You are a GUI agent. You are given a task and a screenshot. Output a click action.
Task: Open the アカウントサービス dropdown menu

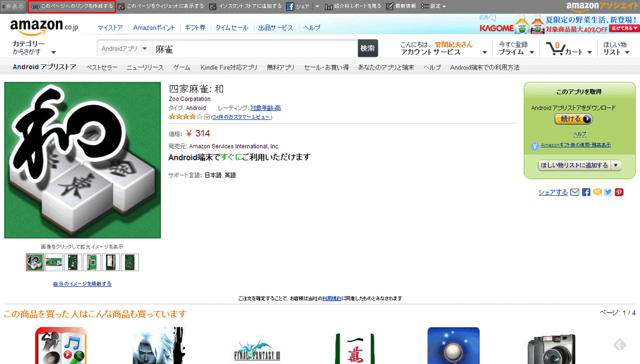click(x=443, y=48)
